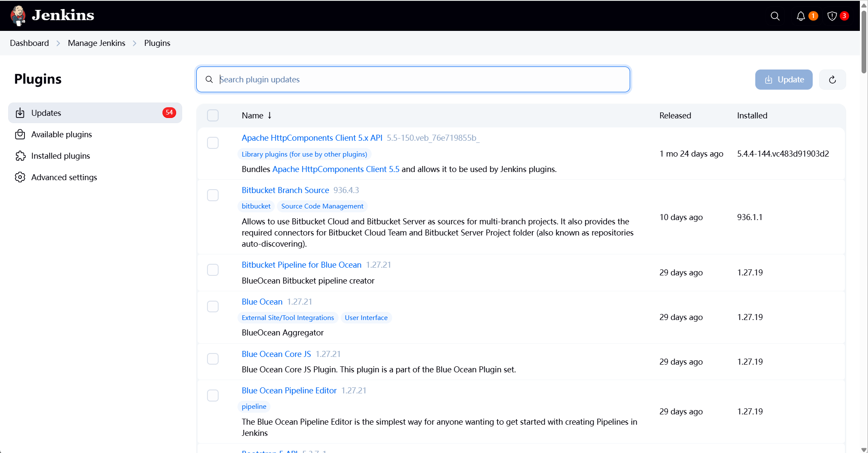
Task: Open Bitbucket Branch Source plugin link
Action: point(285,190)
